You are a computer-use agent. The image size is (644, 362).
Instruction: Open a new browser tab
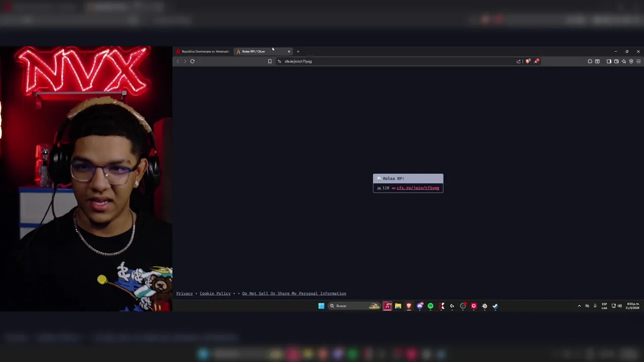(x=298, y=51)
